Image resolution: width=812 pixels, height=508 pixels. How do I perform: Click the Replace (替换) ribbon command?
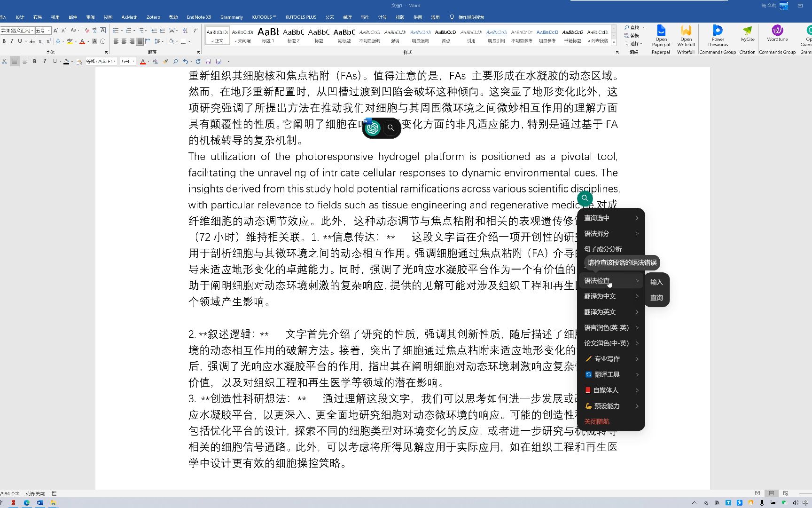point(632,36)
